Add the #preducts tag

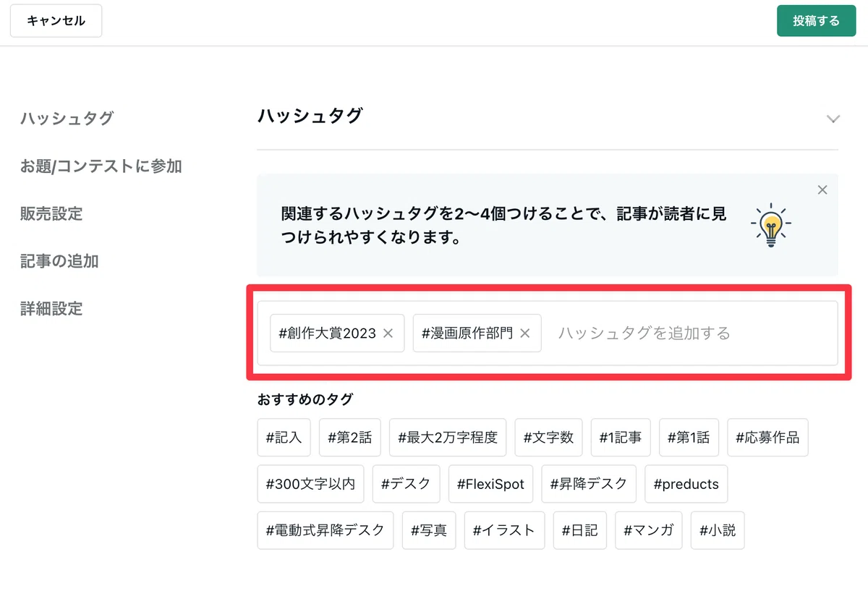tap(686, 484)
